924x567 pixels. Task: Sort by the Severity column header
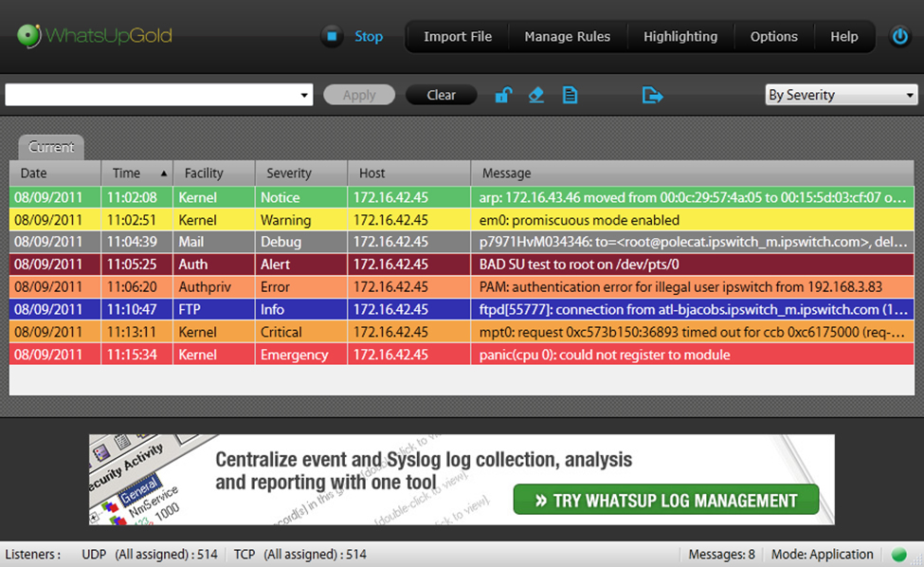click(x=301, y=174)
